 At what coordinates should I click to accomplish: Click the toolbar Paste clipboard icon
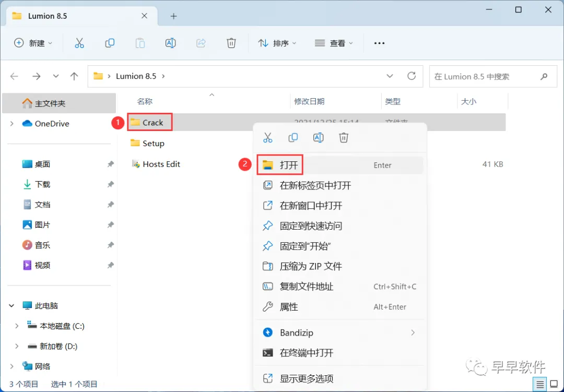(140, 43)
